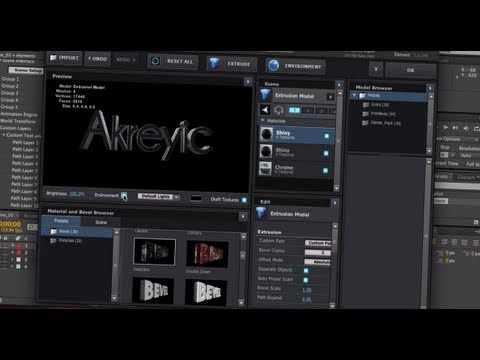Click the blue Environment sphere icon
This screenshot has height=360, width=480.
[274, 65]
